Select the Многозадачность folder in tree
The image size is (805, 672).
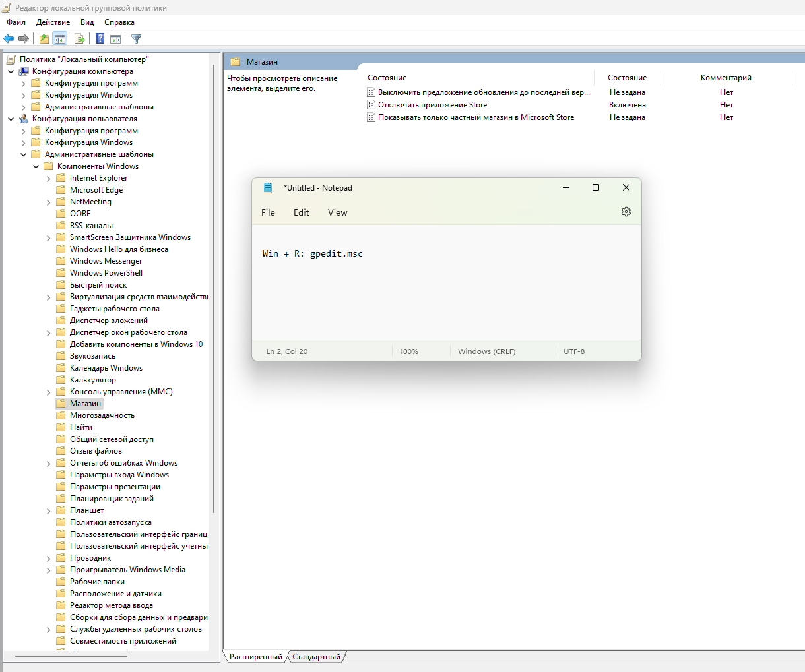[x=102, y=415]
